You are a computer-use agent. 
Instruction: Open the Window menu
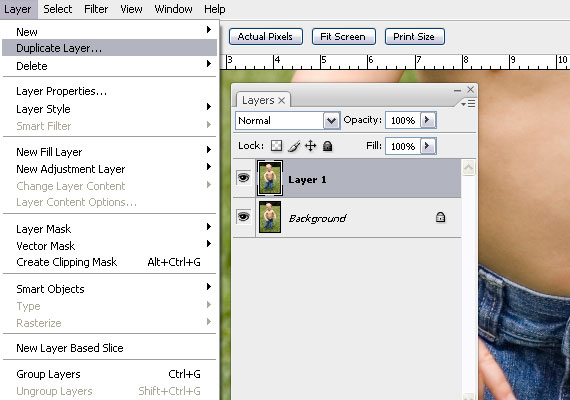[x=173, y=9]
